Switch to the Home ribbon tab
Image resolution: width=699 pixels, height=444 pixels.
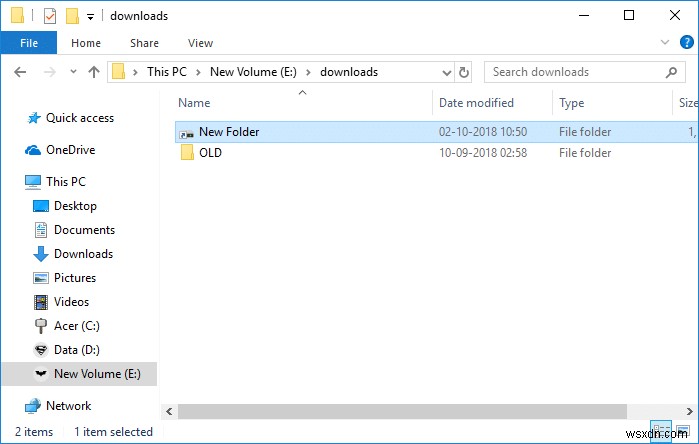86,43
